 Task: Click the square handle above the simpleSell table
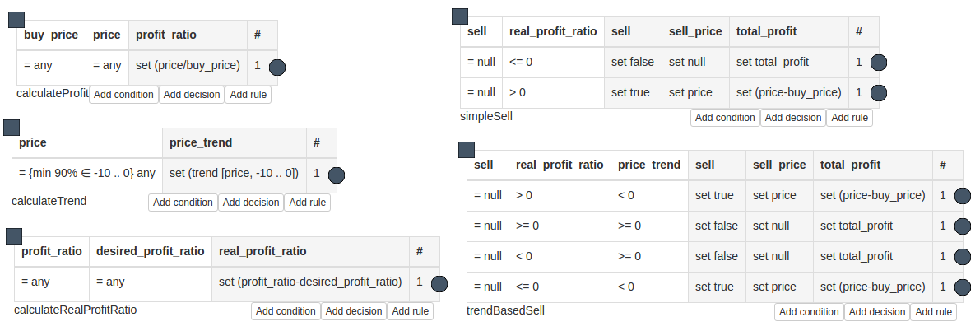point(461,16)
